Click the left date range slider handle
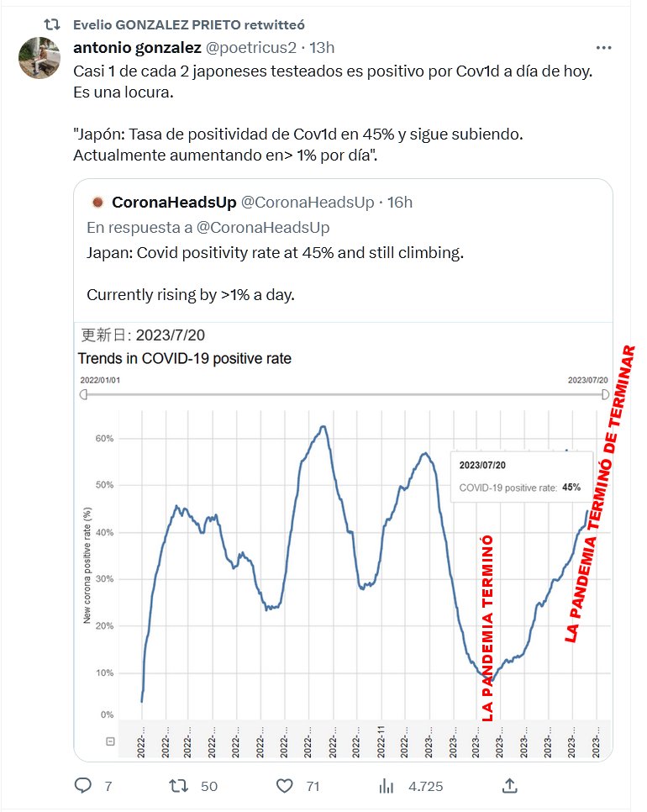Viewport: 647px width, 812px height. (x=83, y=394)
